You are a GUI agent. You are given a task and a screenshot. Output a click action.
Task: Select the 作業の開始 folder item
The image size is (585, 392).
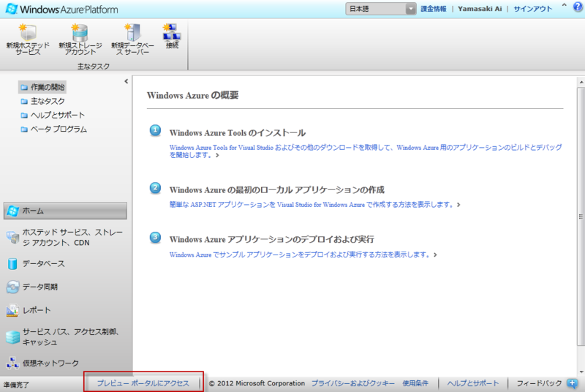tap(42, 87)
